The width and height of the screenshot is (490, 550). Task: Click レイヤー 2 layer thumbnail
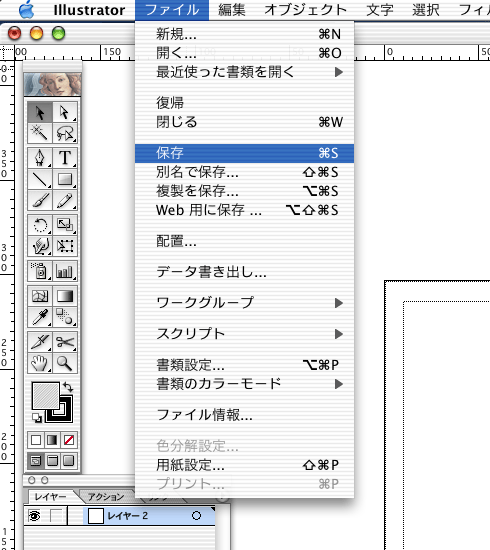pos(95,516)
